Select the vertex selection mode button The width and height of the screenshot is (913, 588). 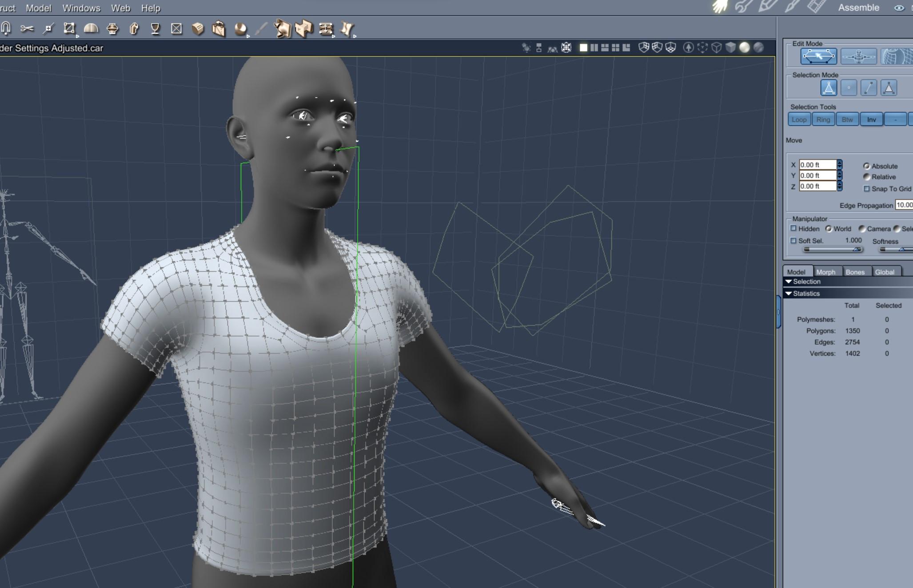pyautogui.click(x=849, y=88)
